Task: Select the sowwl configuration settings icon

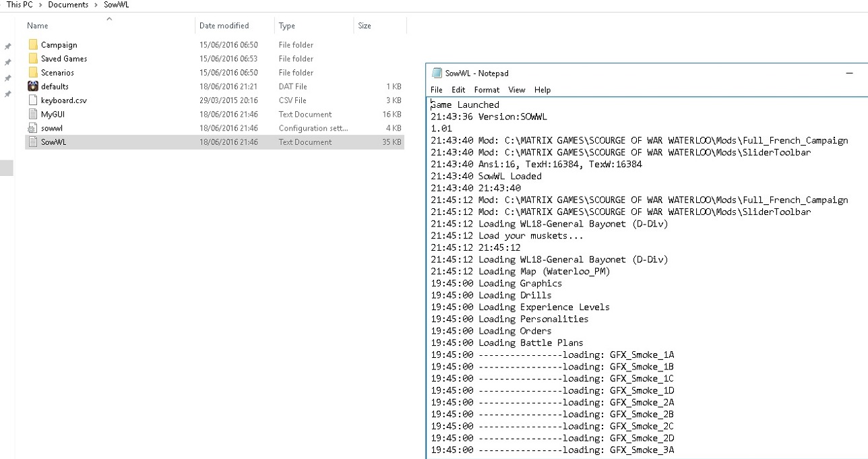Action: point(33,128)
